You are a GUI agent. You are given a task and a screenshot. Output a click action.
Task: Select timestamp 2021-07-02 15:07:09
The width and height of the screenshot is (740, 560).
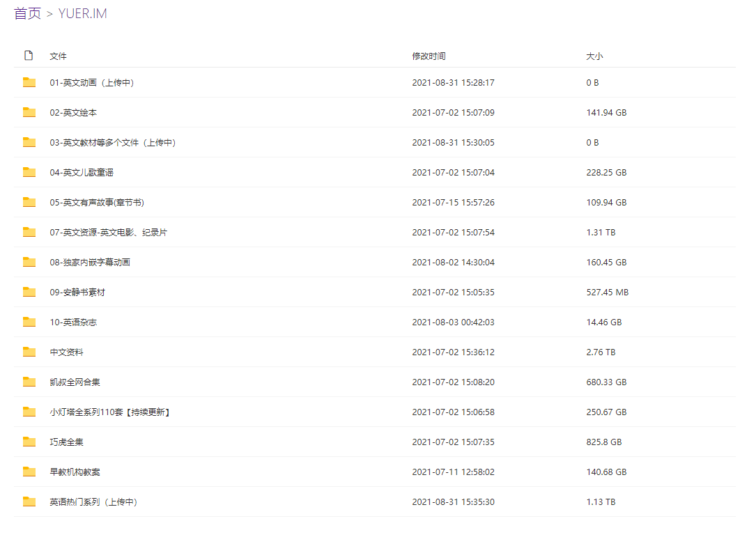pos(453,113)
